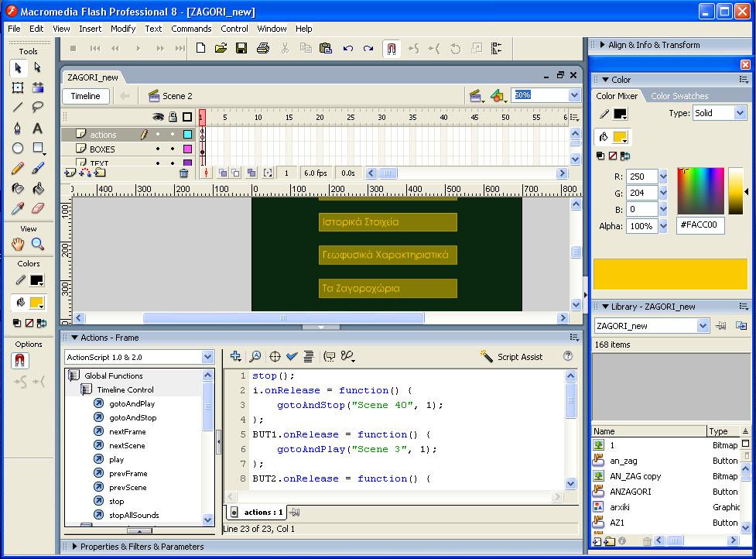Select the Hand tool
This screenshot has width=756, height=559.
tap(18, 244)
